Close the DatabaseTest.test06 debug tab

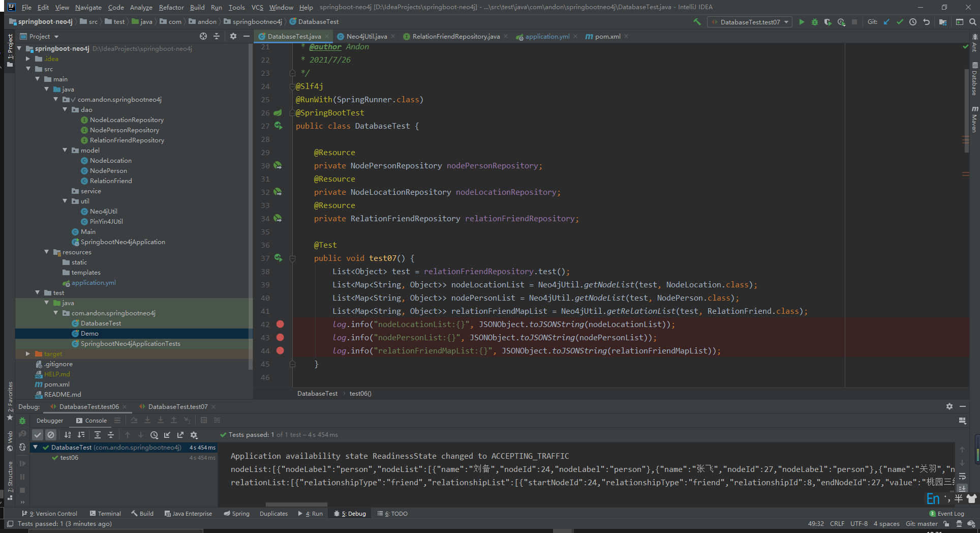(125, 407)
